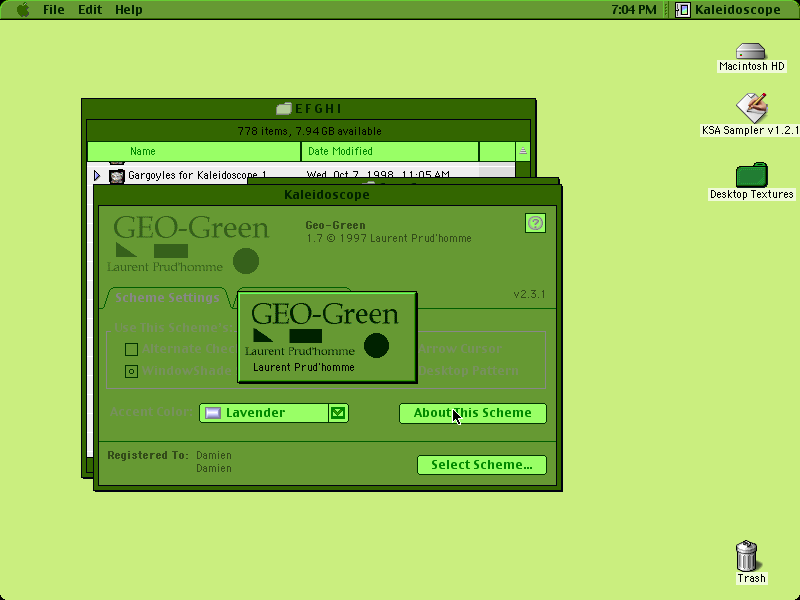Open the Edit menu
The width and height of the screenshot is (800, 600).
click(90, 10)
